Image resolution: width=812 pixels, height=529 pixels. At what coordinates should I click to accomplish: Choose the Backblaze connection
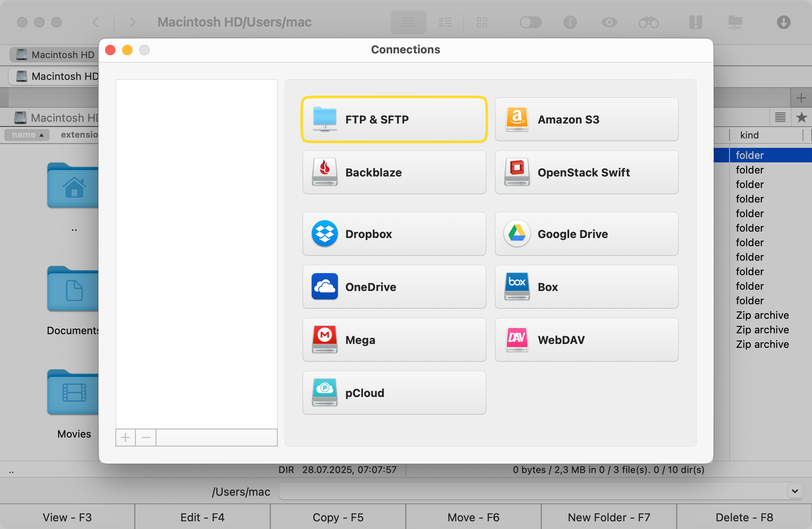tap(394, 172)
